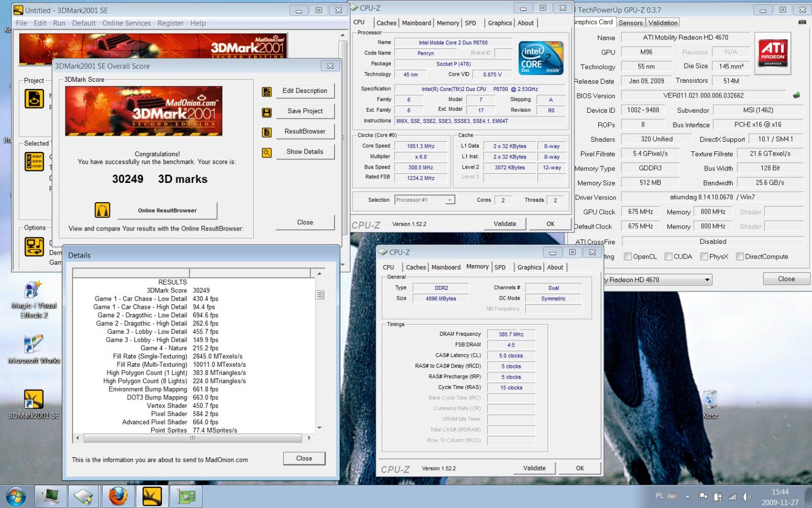Click the 3DMark2001 banner image in score dialog
Viewport: 812px width, 508px height.
click(144, 111)
